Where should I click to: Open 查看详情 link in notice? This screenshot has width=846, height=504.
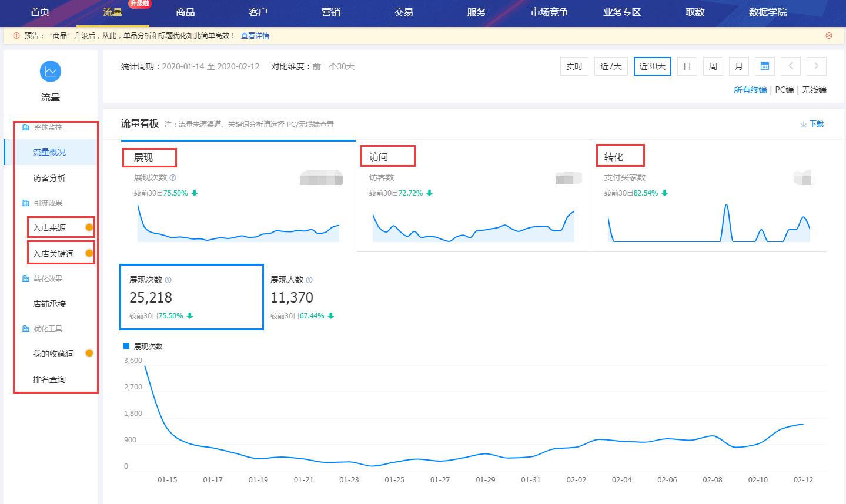tap(255, 36)
